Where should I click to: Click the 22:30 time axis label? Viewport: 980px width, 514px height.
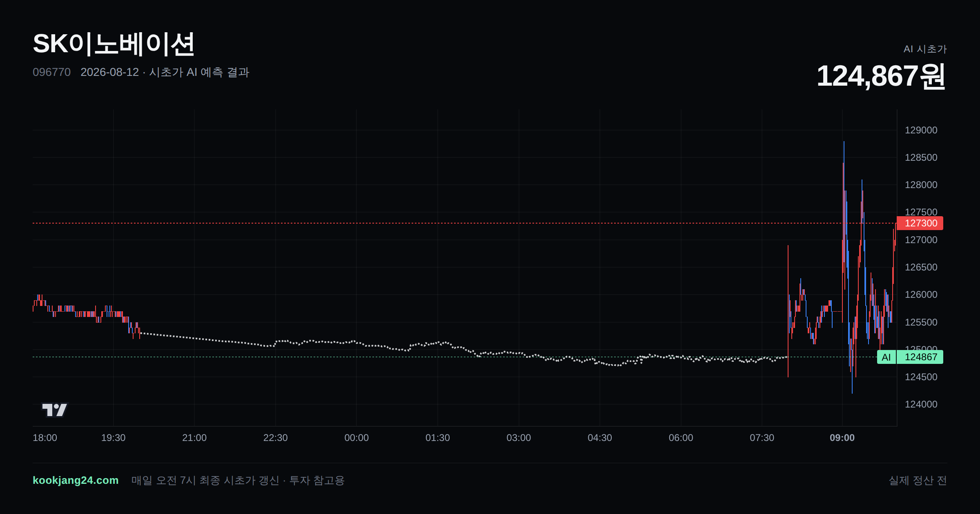coord(275,438)
